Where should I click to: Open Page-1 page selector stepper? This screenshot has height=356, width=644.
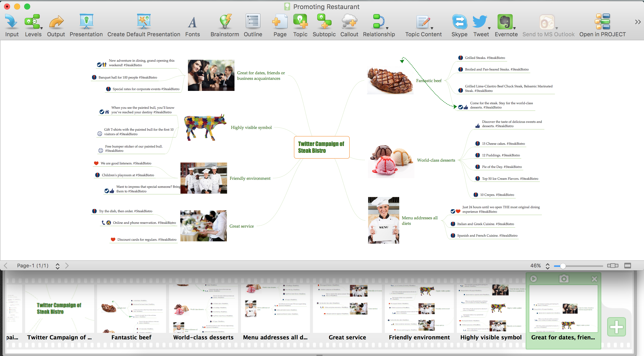pyautogui.click(x=58, y=266)
